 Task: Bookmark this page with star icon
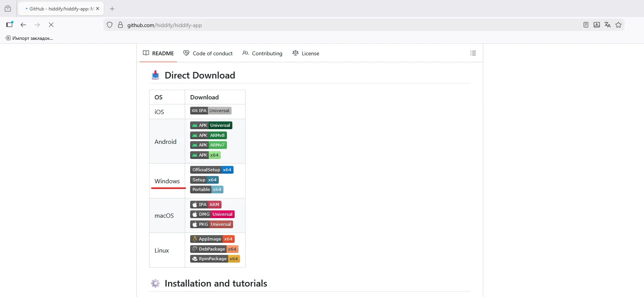(618, 25)
